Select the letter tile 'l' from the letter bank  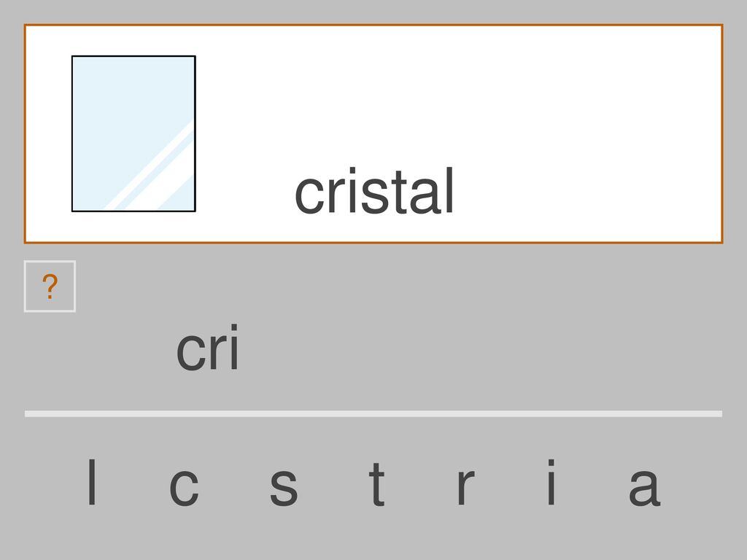[93, 481]
